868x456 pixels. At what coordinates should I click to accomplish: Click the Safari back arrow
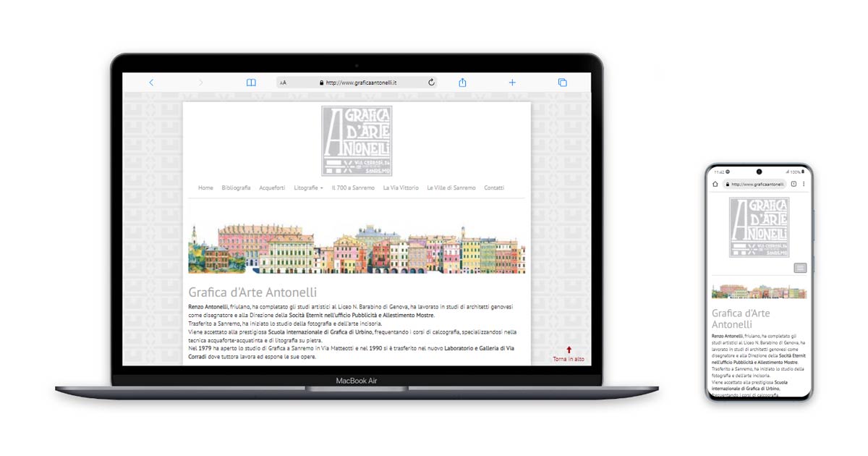(151, 83)
